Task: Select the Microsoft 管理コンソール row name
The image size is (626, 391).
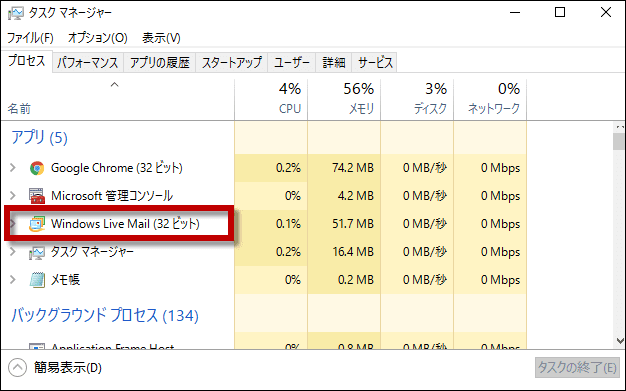Action: click(112, 196)
